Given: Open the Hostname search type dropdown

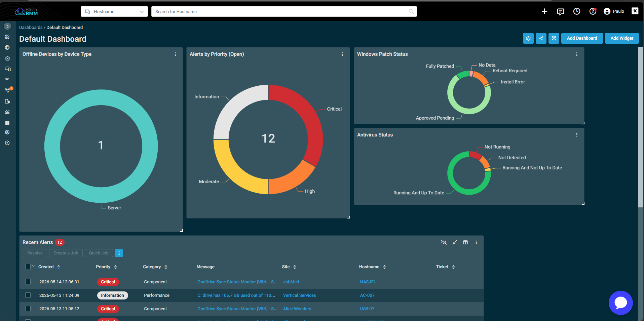Looking at the screenshot, I should coord(114,11).
